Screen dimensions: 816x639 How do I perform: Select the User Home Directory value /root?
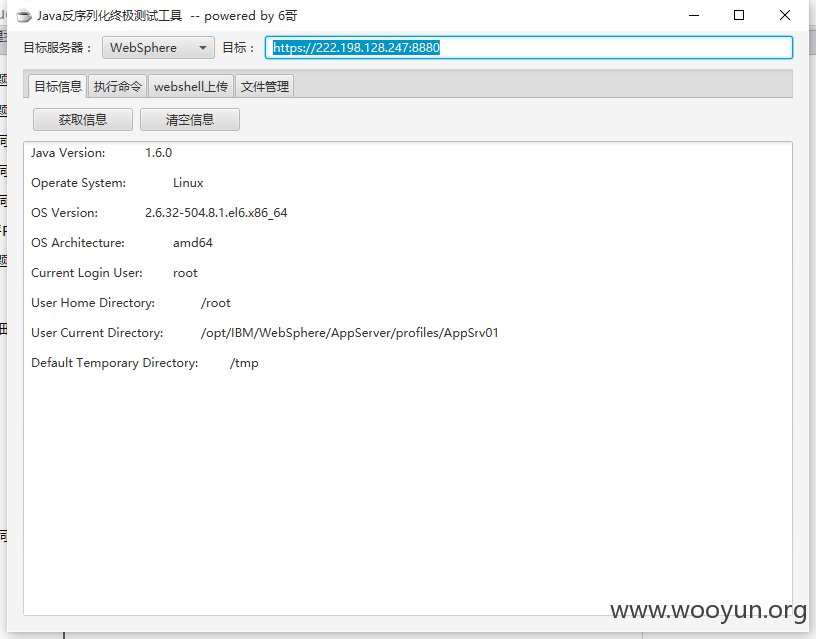215,303
